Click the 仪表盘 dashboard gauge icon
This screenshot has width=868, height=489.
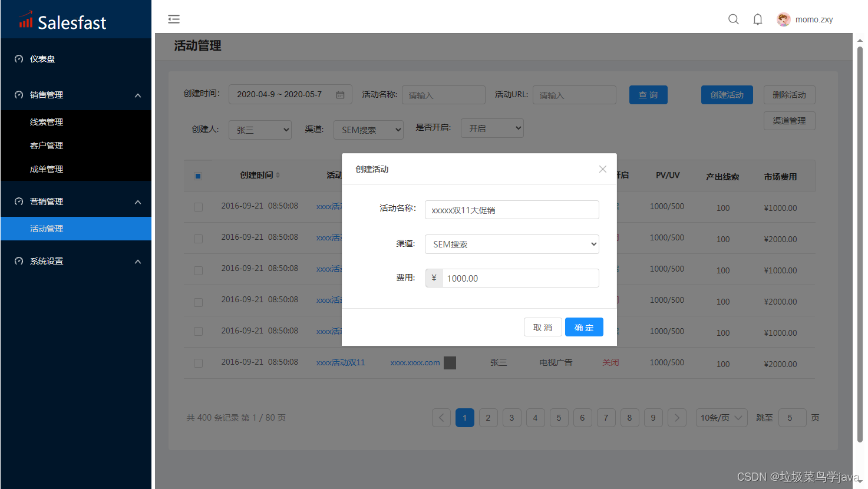(x=19, y=59)
